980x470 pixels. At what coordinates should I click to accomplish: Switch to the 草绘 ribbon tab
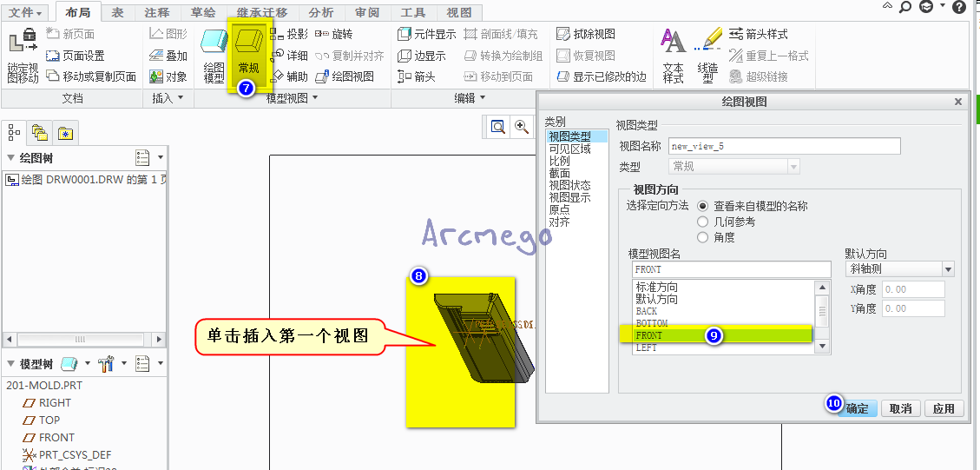click(x=202, y=12)
